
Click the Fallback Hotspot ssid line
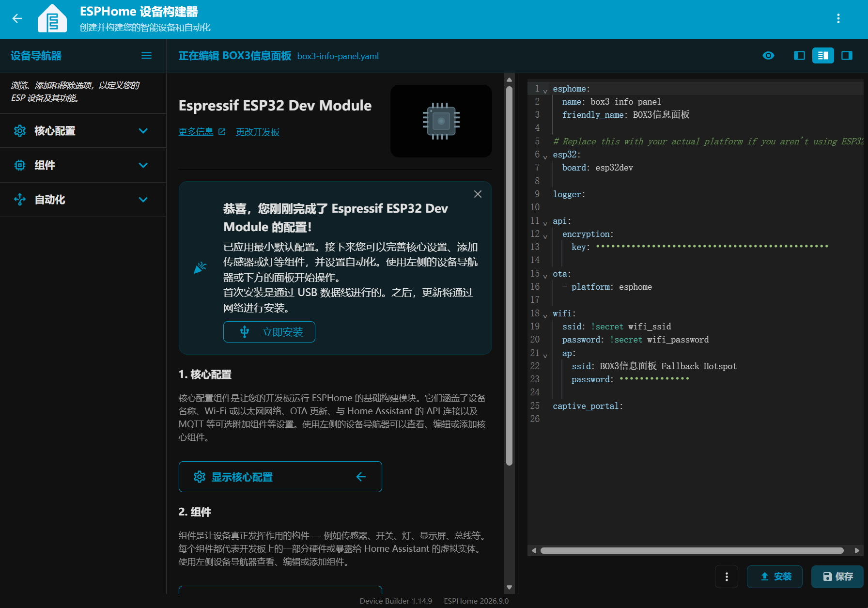pos(654,366)
